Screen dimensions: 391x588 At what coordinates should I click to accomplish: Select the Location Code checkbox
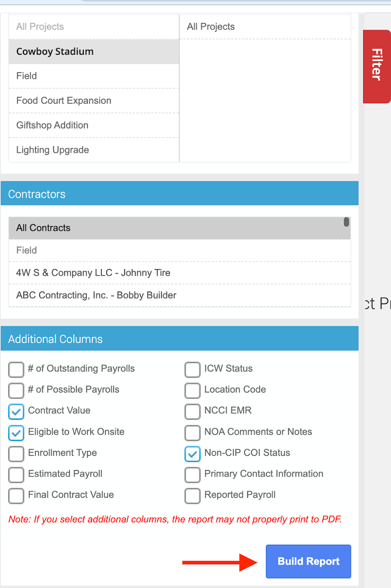point(192,390)
